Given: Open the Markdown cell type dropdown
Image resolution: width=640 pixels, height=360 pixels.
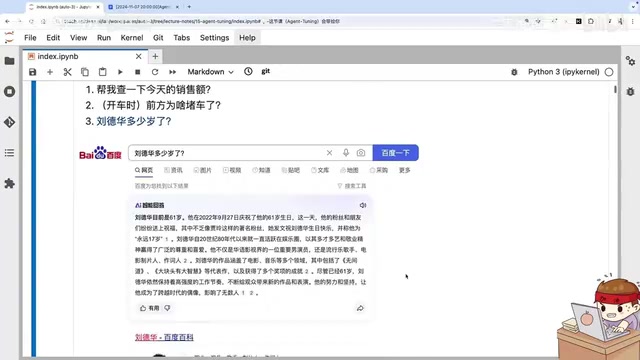Looking at the screenshot, I should point(210,72).
